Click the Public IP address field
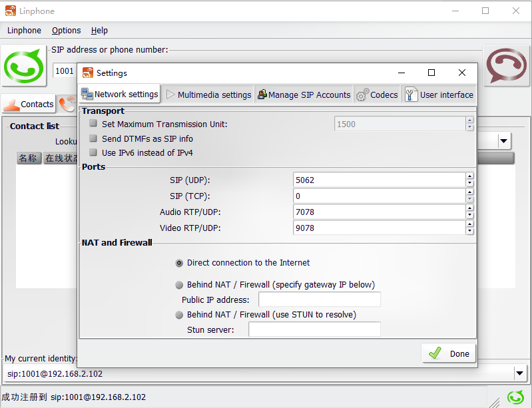This screenshot has width=532, height=408. pyautogui.click(x=320, y=300)
